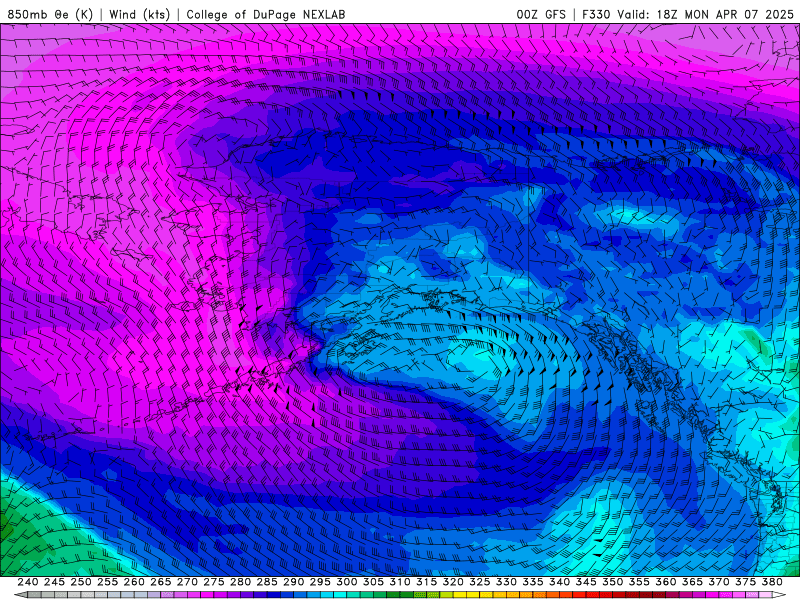
Task: Click legend value "255"
Action: (x=107, y=582)
